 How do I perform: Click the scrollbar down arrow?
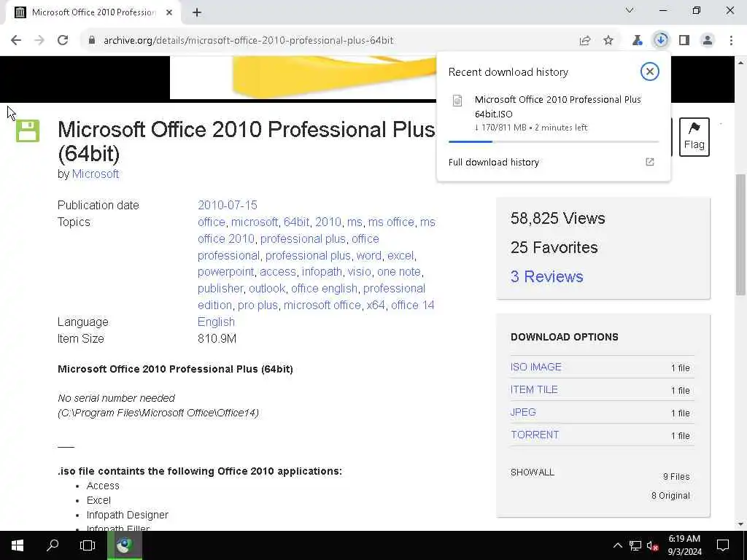pyautogui.click(x=741, y=524)
